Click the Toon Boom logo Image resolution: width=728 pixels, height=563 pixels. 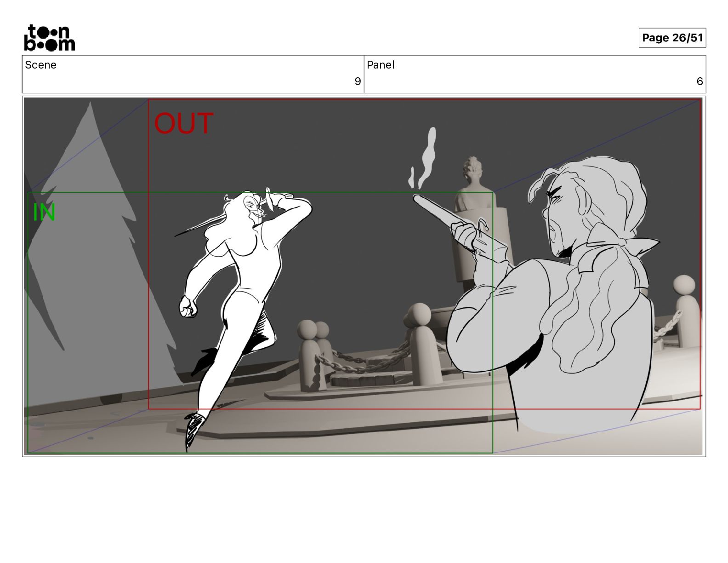[49, 37]
